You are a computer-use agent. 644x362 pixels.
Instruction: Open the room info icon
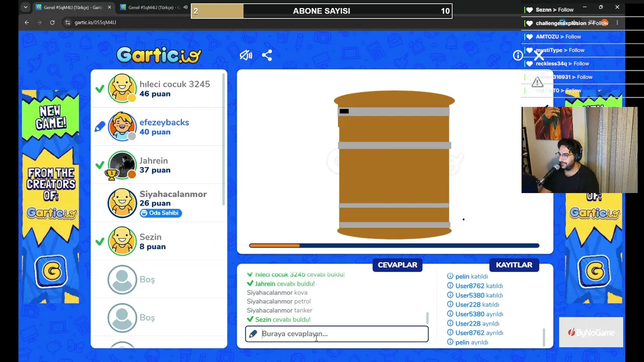[517, 56]
